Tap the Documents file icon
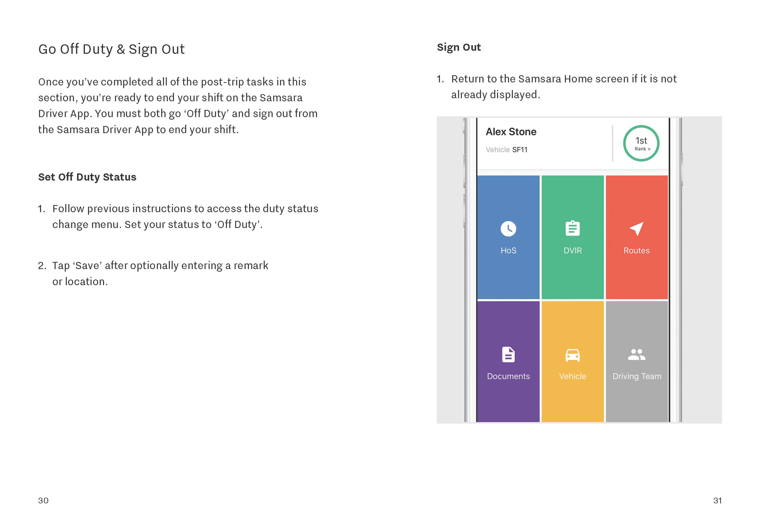760x532 pixels. (508, 354)
